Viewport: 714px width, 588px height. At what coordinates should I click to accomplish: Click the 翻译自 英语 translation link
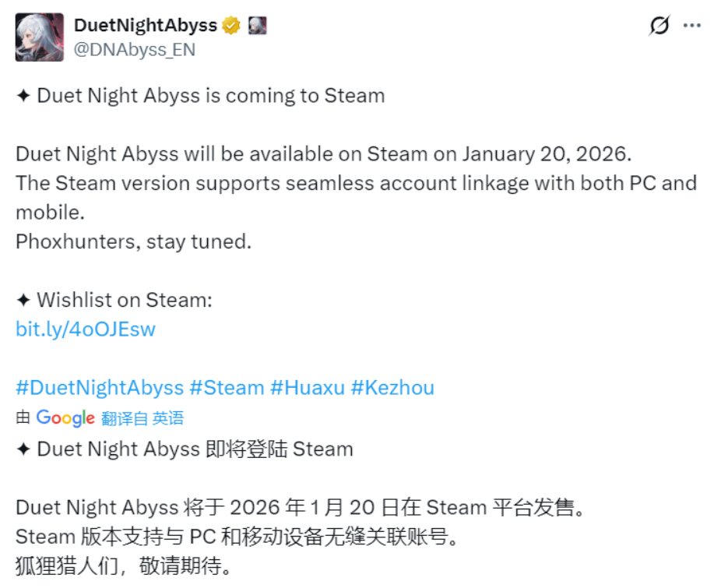click(142, 418)
